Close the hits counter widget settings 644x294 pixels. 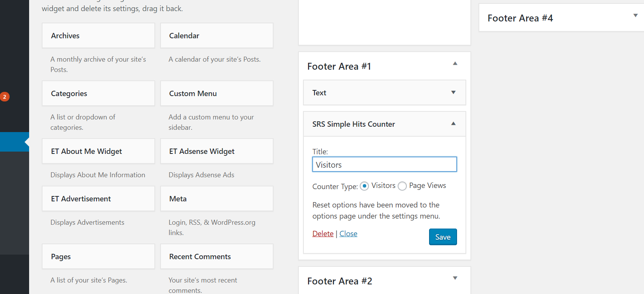(348, 234)
